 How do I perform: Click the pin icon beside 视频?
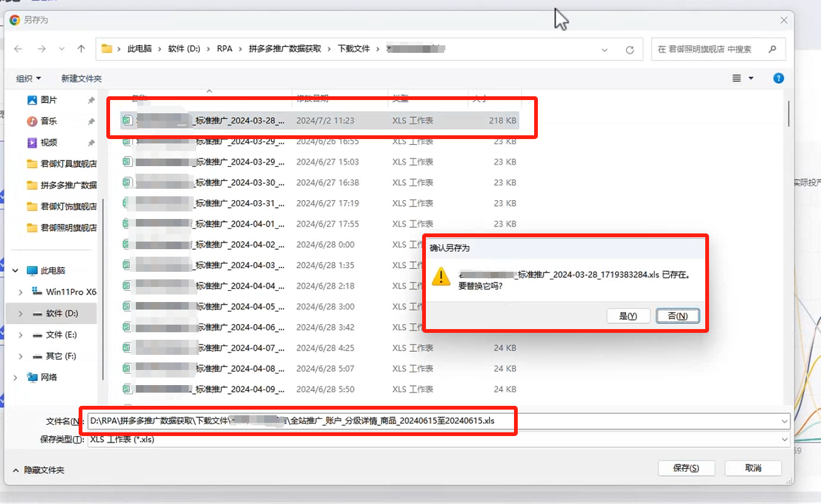pyautogui.click(x=91, y=143)
